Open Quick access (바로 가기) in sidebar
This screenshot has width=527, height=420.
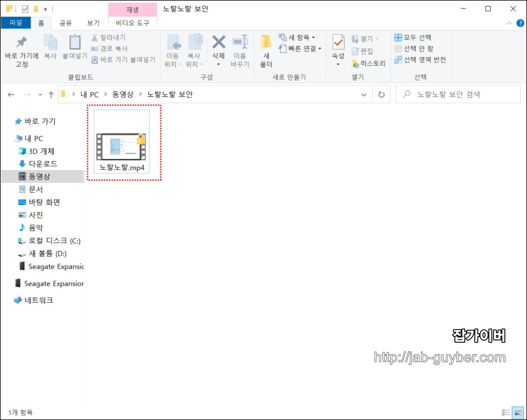pyautogui.click(x=35, y=121)
